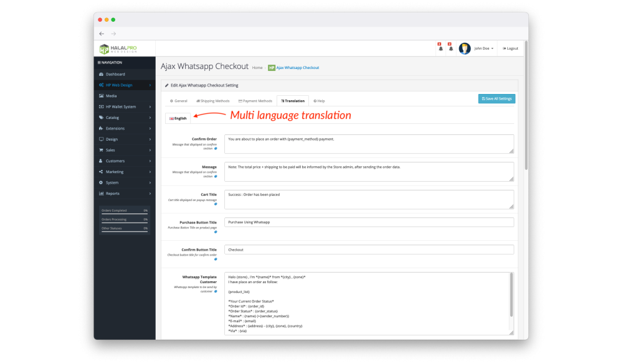
Task: Click the help icon under Message label
Action: [216, 176]
